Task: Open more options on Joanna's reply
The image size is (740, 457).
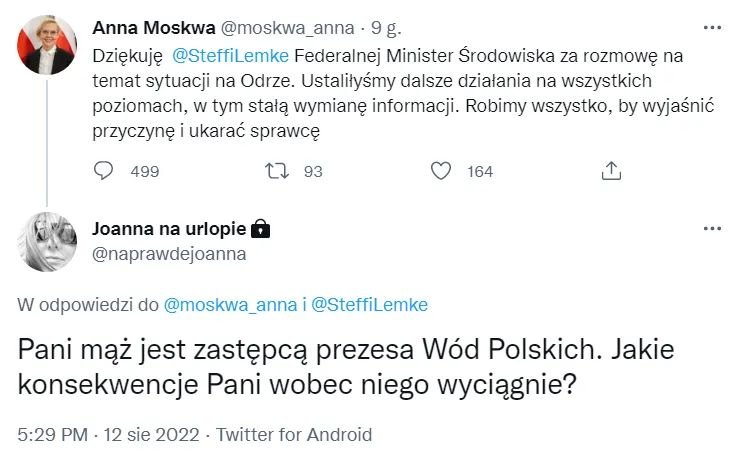Action: coord(711,229)
